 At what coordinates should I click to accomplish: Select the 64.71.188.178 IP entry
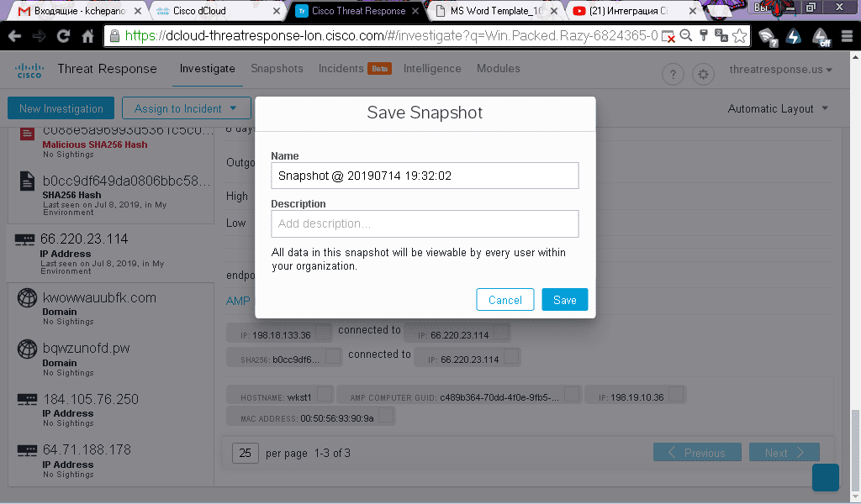(x=110, y=460)
